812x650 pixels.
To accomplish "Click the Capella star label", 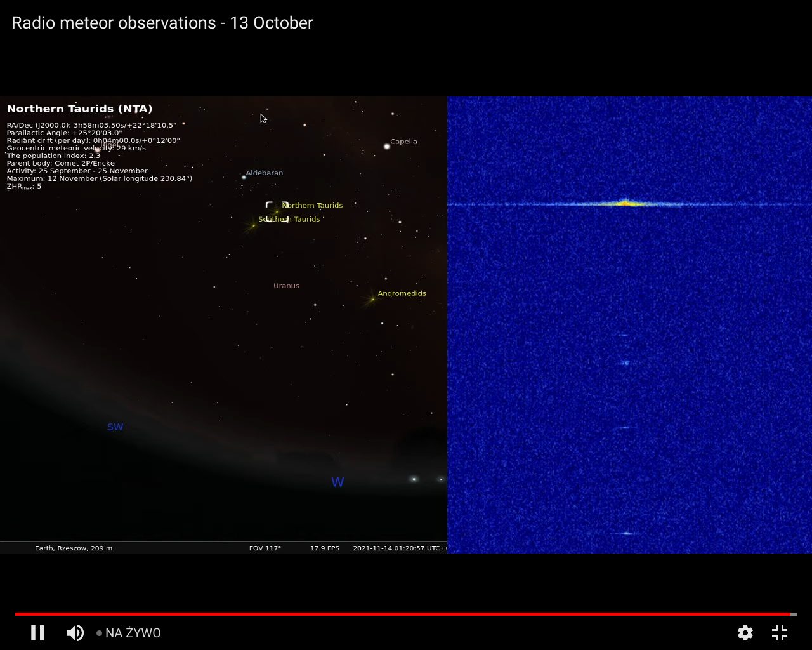I will (403, 142).
